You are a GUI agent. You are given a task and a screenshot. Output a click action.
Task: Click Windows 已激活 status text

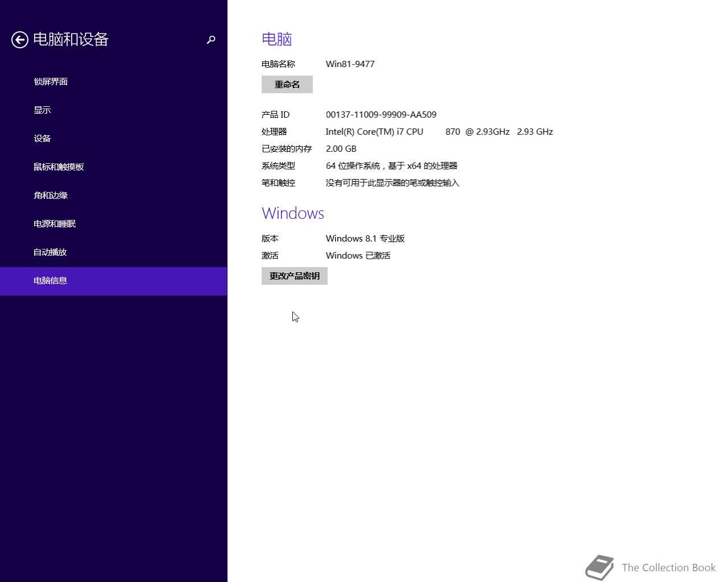coord(358,255)
